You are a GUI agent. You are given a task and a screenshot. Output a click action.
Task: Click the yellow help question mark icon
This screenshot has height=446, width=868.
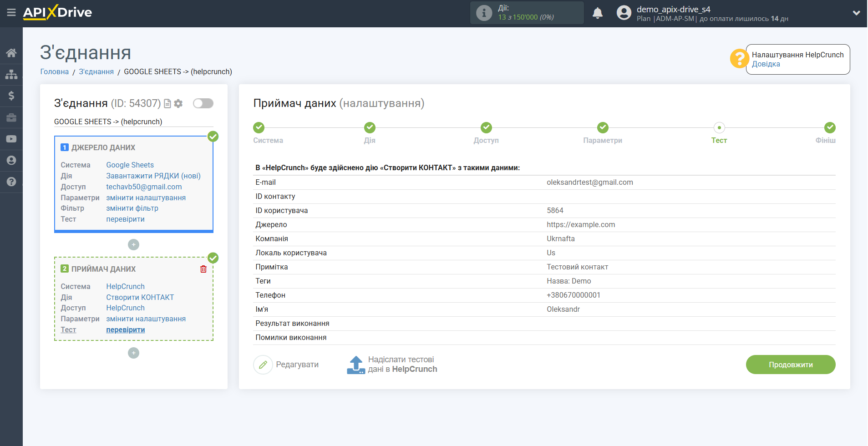(739, 59)
